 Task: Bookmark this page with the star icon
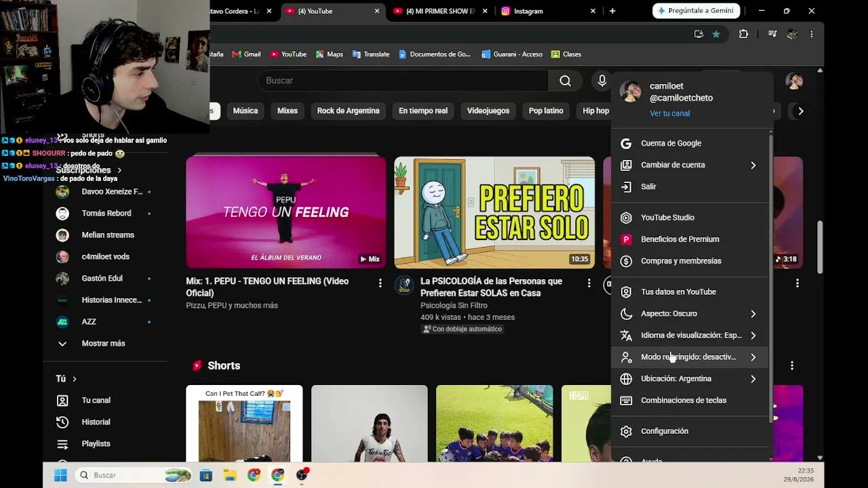point(716,34)
